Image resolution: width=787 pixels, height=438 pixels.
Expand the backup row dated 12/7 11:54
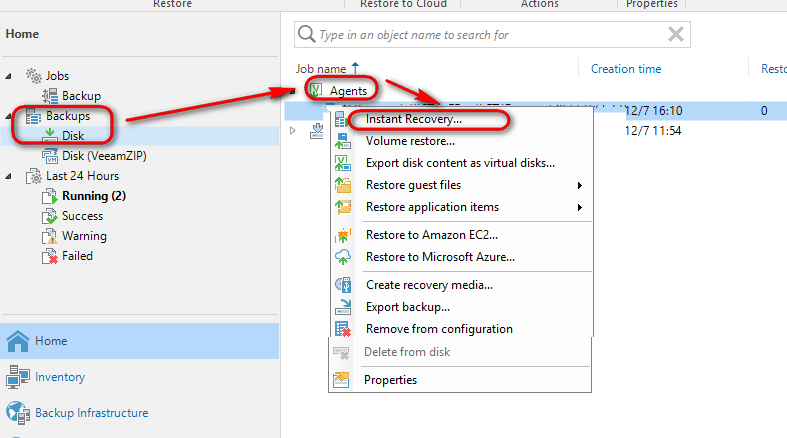[293, 131]
